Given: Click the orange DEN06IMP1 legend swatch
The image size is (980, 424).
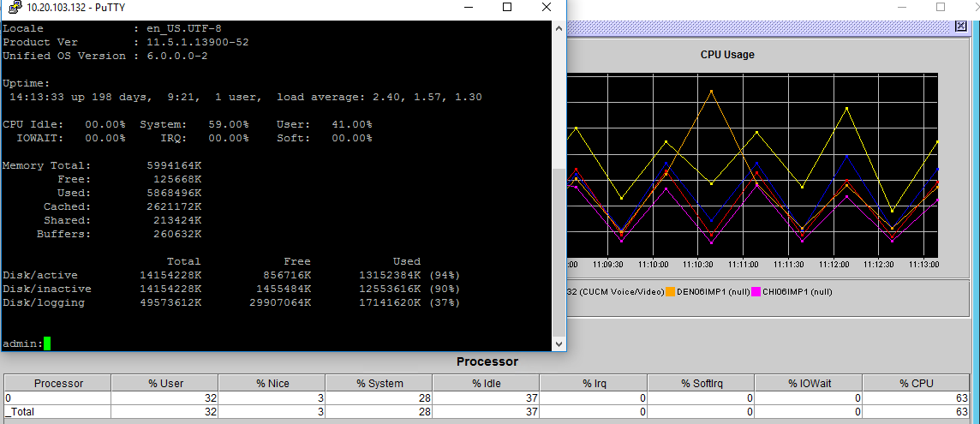Looking at the screenshot, I should point(671,292).
